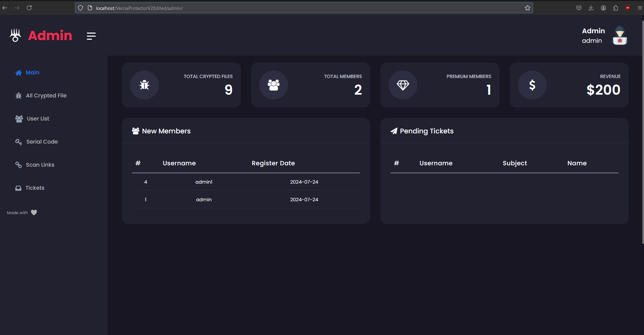Click the Subject column header in Pending Tickets

coord(515,163)
